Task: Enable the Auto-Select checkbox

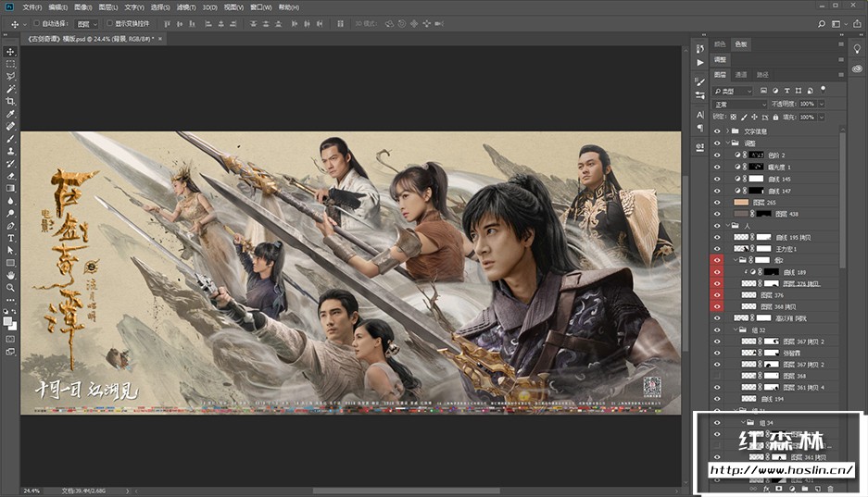Action: 37,23
